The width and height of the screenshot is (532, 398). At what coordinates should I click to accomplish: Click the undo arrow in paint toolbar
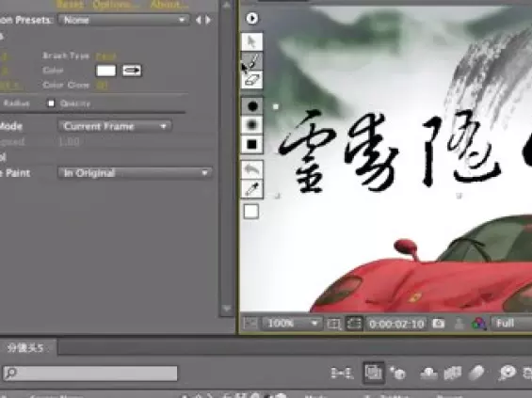[x=251, y=169]
